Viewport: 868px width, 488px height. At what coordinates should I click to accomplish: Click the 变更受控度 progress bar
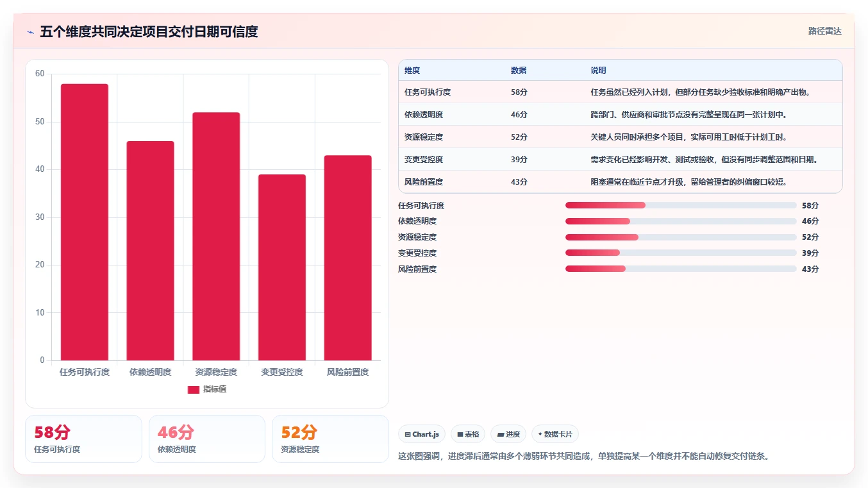pos(681,253)
